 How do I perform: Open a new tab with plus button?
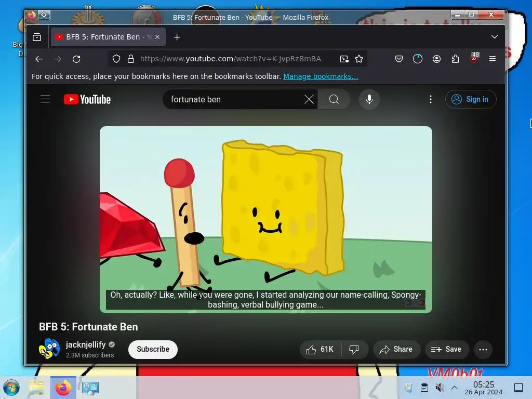tap(177, 37)
